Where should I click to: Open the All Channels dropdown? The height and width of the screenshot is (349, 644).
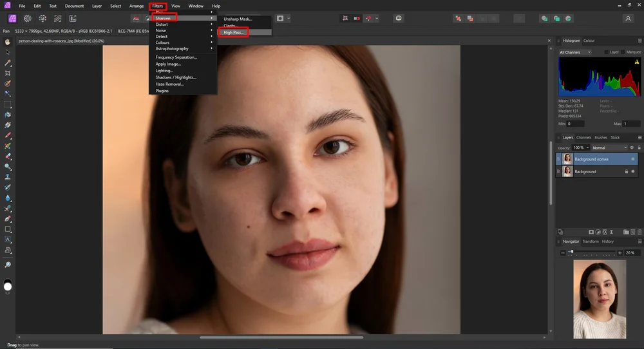tap(574, 52)
